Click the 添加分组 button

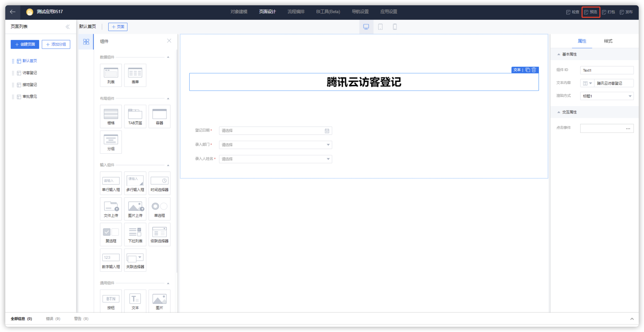pyautogui.click(x=56, y=44)
